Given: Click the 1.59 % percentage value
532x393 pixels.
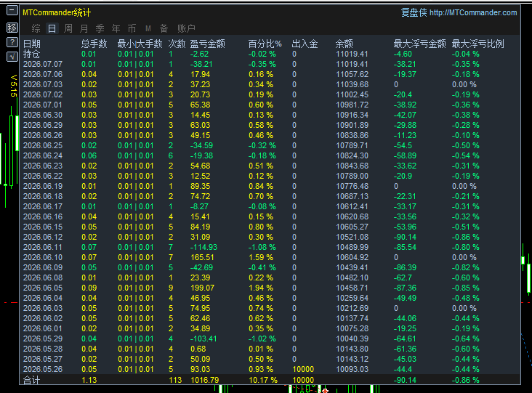Looking at the screenshot, I should point(261,257).
